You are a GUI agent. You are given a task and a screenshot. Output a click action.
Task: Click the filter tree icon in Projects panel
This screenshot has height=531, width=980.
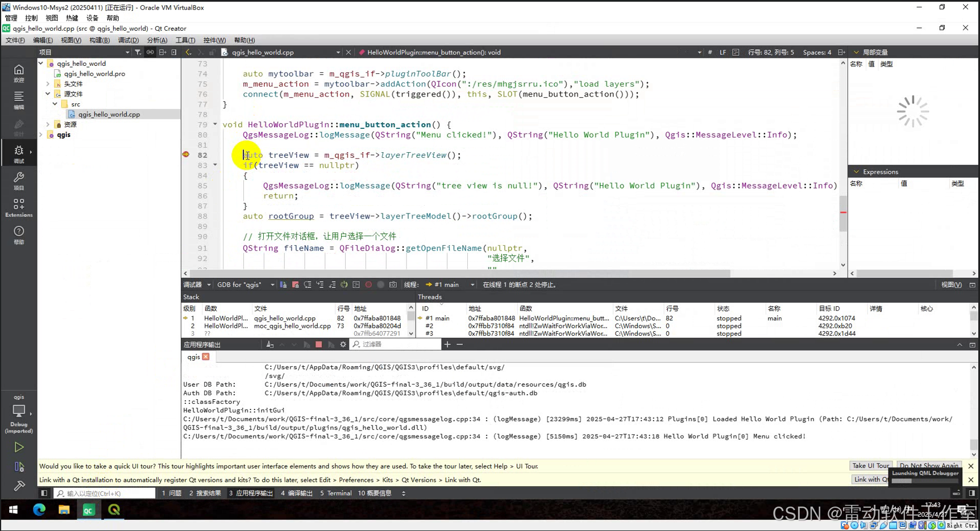[x=138, y=52]
